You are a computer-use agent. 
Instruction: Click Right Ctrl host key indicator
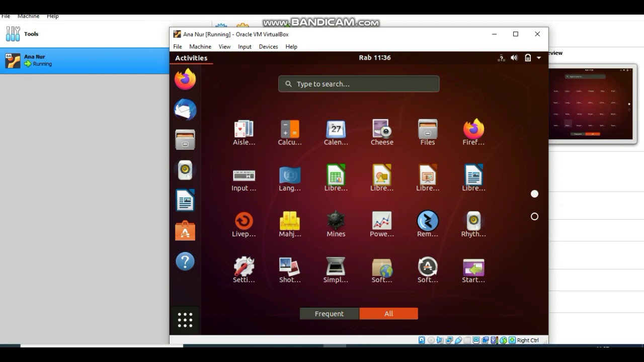528,340
